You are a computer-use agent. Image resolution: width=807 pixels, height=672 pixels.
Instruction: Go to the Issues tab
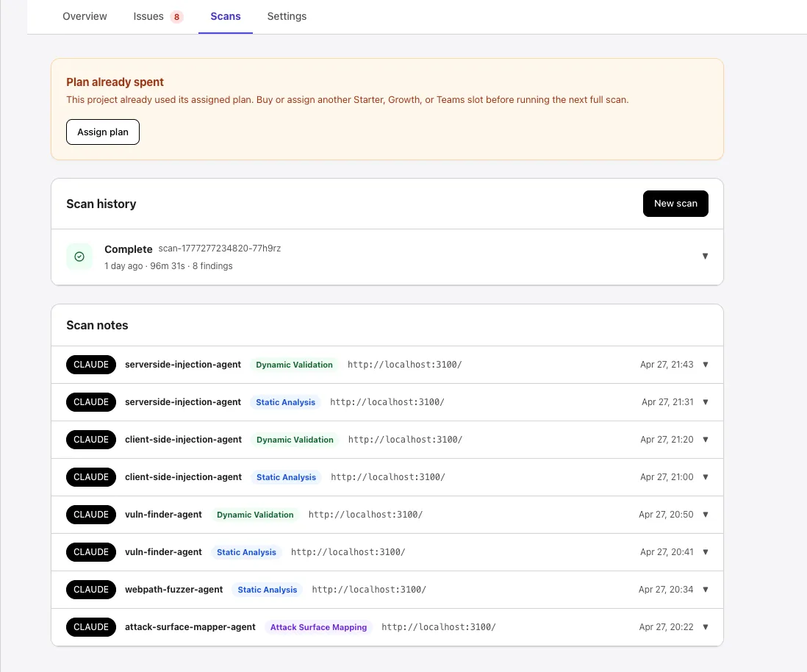point(148,16)
